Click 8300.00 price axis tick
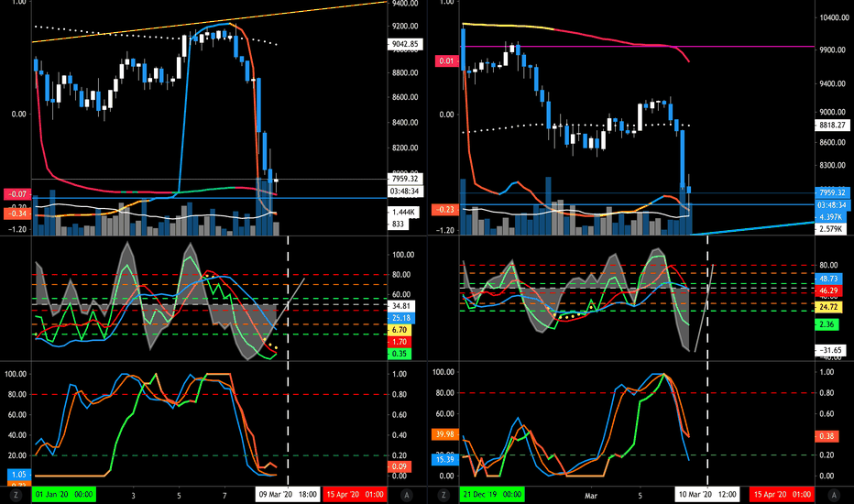Screen dimensions: 854x504 (x=832, y=165)
